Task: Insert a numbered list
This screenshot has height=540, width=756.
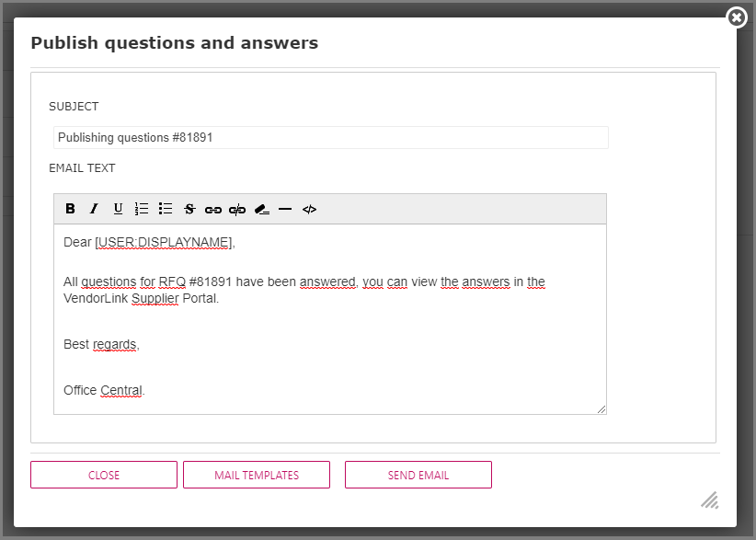Action: (142, 209)
